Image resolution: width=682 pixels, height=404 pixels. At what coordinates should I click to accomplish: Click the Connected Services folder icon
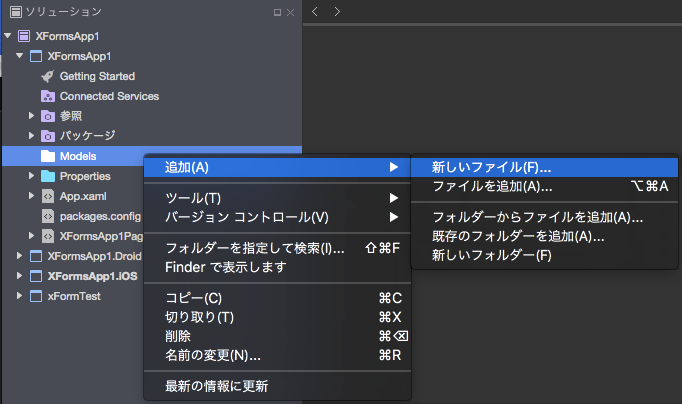[x=48, y=96]
